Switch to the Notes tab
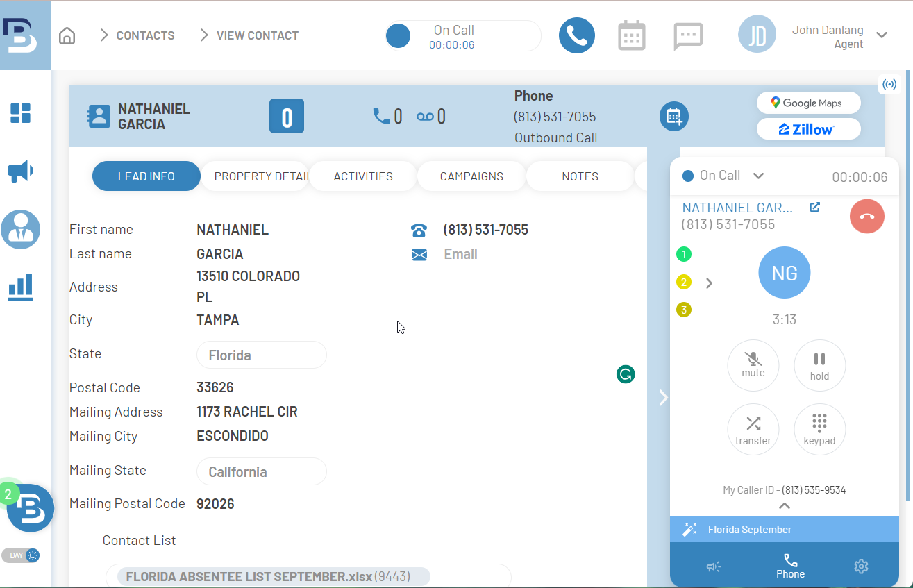The image size is (913, 588). tap(580, 176)
